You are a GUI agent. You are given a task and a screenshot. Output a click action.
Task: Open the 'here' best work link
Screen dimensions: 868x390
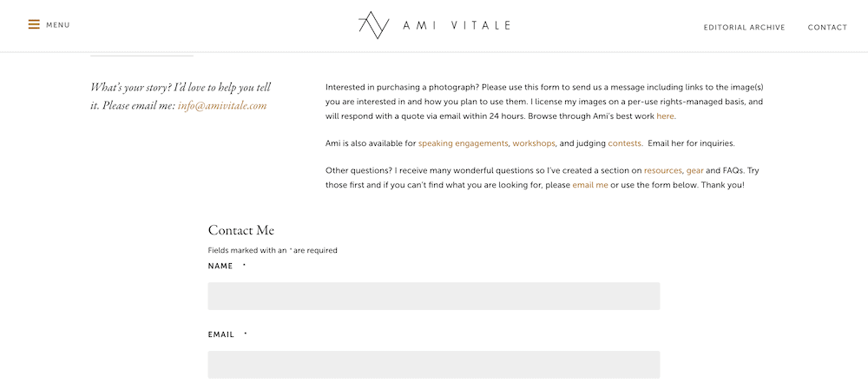pyautogui.click(x=665, y=116)
